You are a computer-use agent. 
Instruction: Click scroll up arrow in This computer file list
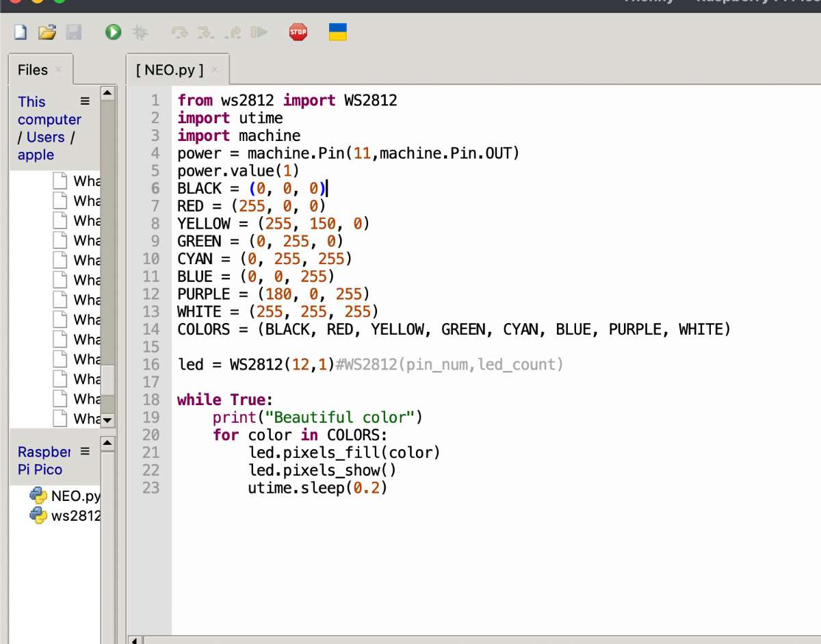(x=107, y=92)
